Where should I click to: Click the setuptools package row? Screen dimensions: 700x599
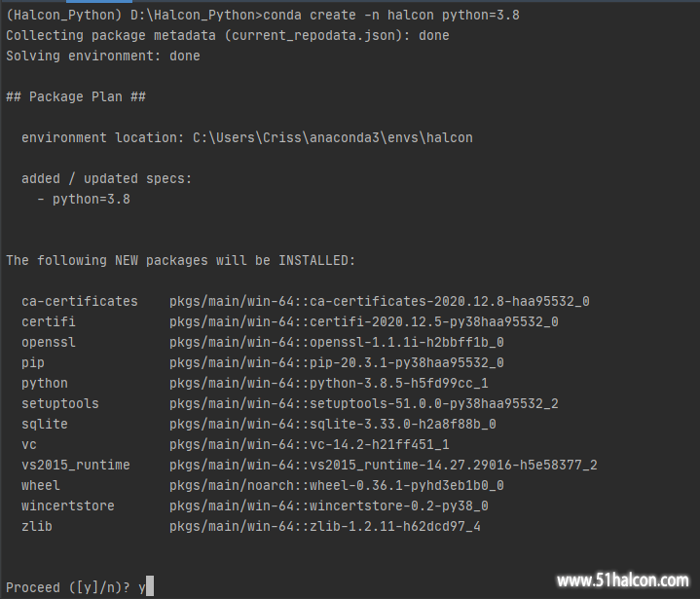click(290, 404)
